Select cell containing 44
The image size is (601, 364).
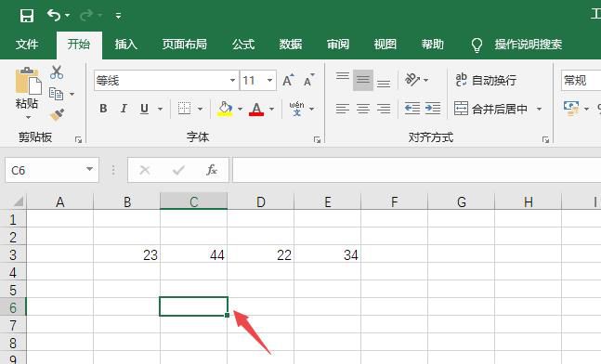[x=193, y=254]
